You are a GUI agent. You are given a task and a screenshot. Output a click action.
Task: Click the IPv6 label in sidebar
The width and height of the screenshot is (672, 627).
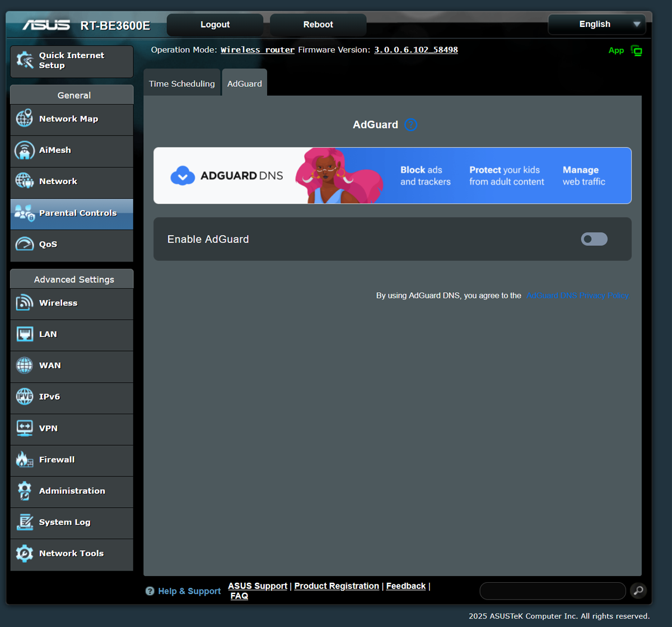(49, 396)
